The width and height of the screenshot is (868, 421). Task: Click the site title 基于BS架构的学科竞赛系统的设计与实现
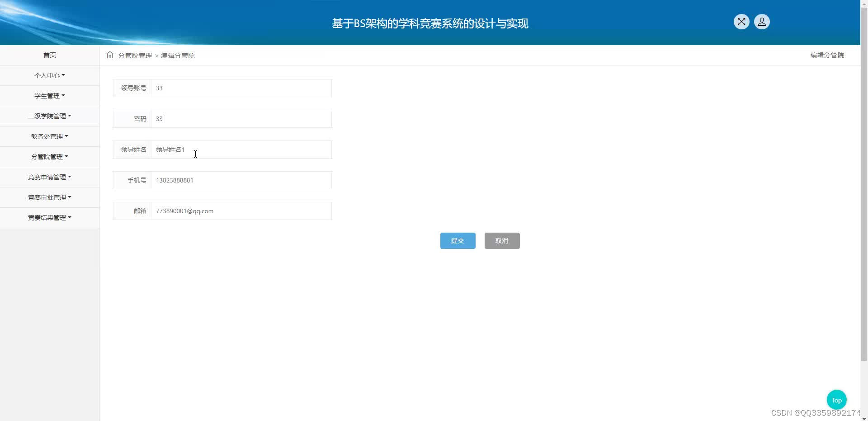(430, 23)
